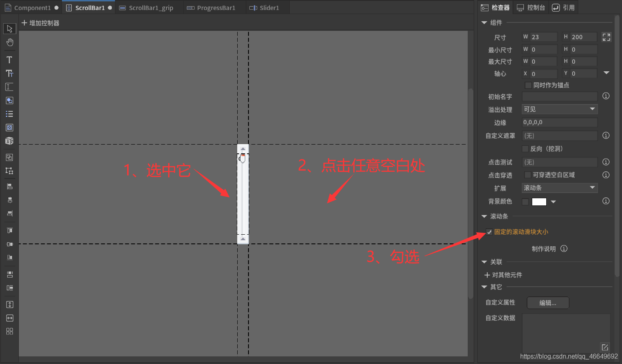The width and height of the screenshot is (622, 364).
Task: Click 对其他元件 to add relation
Action: [x=503, y=275]
